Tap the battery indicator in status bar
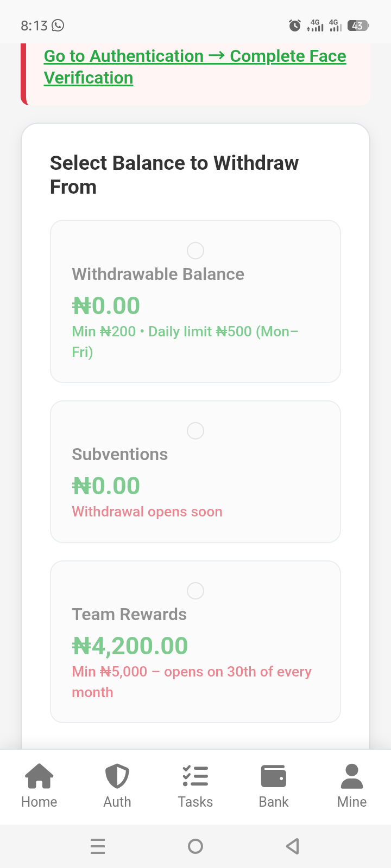Screen dimensions: 391x868 coord(358,25)
